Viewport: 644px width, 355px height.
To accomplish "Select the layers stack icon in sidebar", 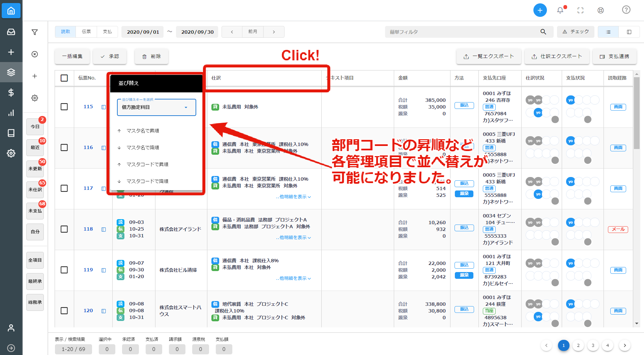I will tap(11, 72).
